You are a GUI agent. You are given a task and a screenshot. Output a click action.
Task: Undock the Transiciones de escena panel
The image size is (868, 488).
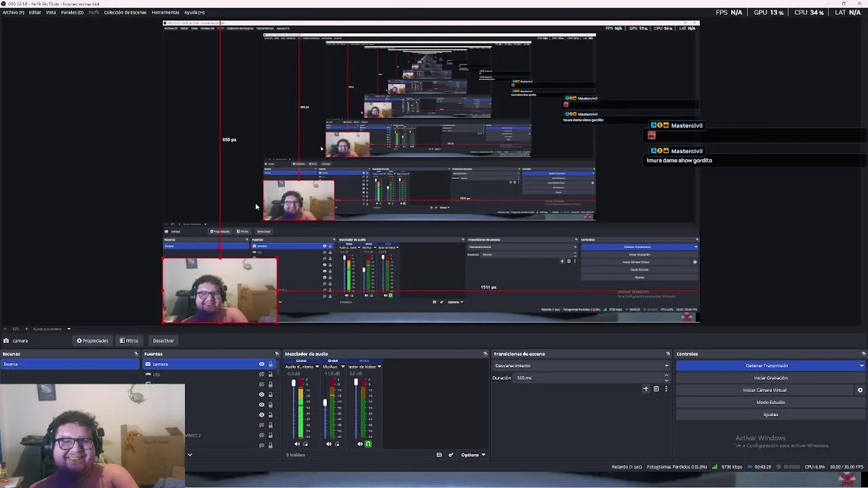[668, 354]
